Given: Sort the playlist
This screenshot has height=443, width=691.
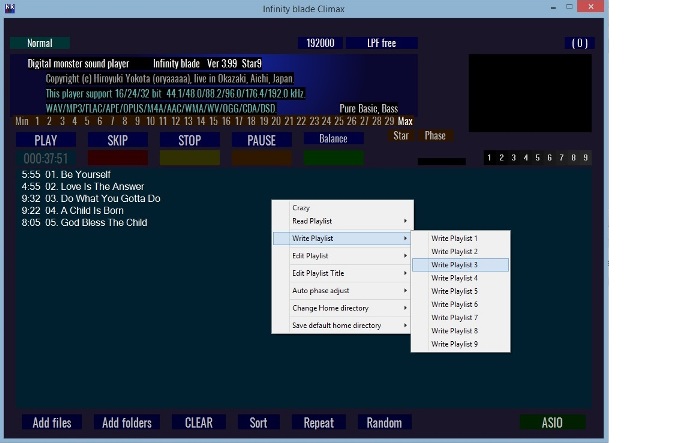Looking at the screenshot, I should pyautogui.click(x=258, y=422).
